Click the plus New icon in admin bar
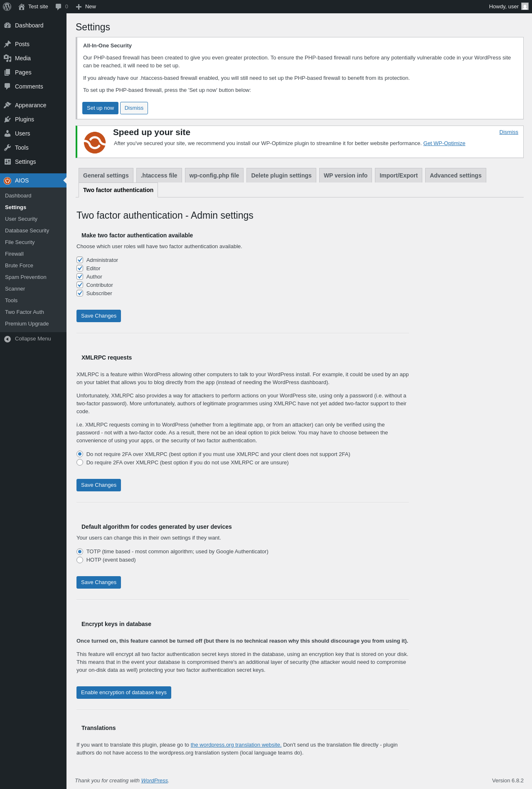This screenshot has height=789, width=532. [79, 7]
